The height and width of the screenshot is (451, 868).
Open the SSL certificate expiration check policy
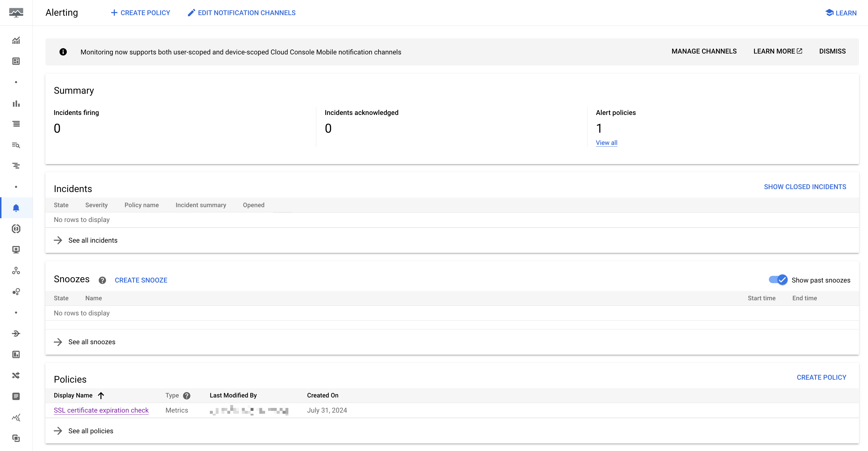(101, 410)
